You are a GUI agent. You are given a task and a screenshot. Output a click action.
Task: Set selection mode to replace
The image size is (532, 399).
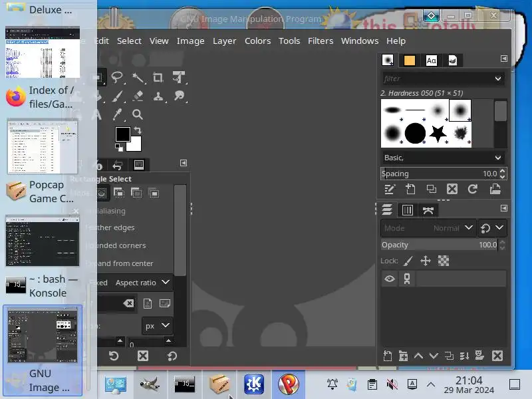point(102,194)
